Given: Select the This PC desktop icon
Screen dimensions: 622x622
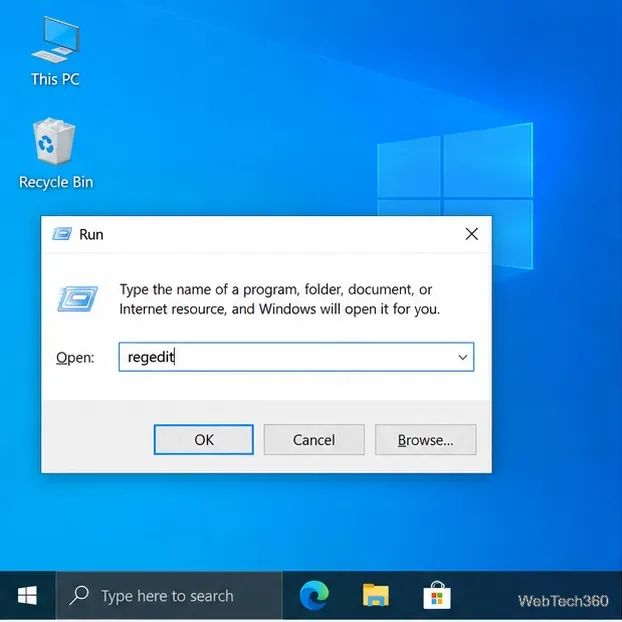Looking at the screenshot, I should [56, 52].
